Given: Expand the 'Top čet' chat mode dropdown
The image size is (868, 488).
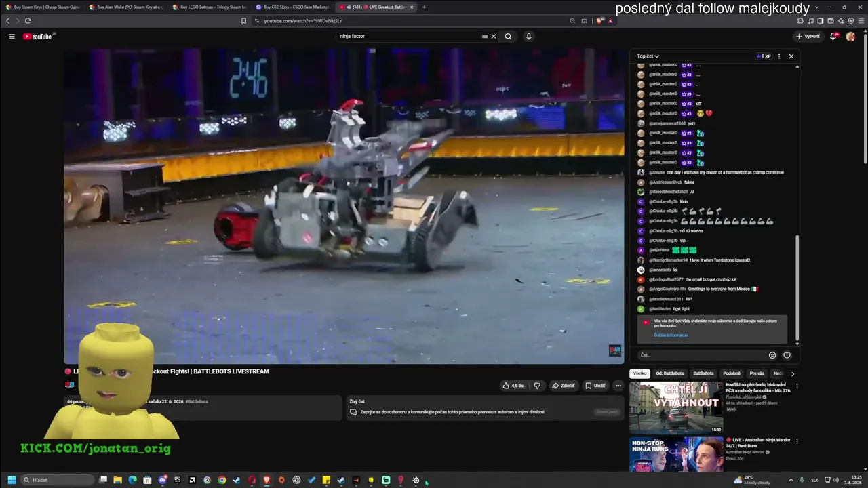Looking at the screenshot, I should click(648, 56).
